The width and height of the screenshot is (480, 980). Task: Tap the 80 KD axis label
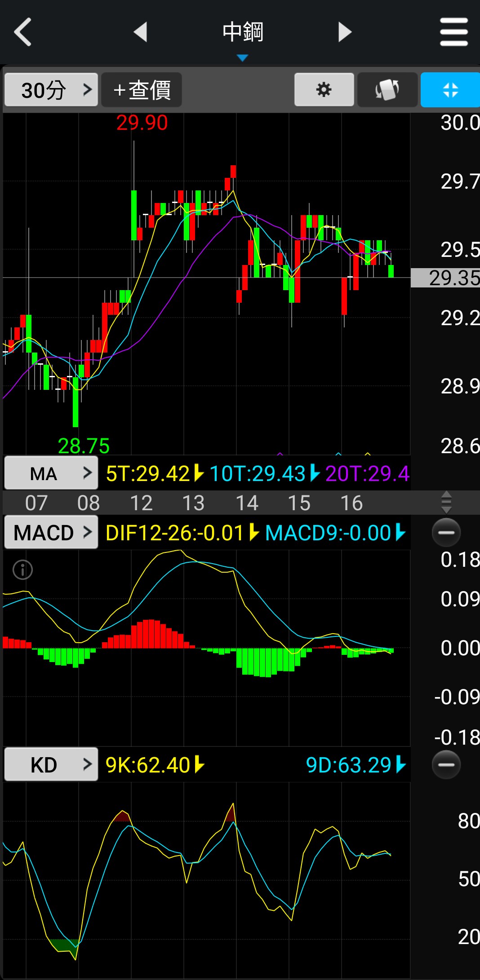point(469,821)
